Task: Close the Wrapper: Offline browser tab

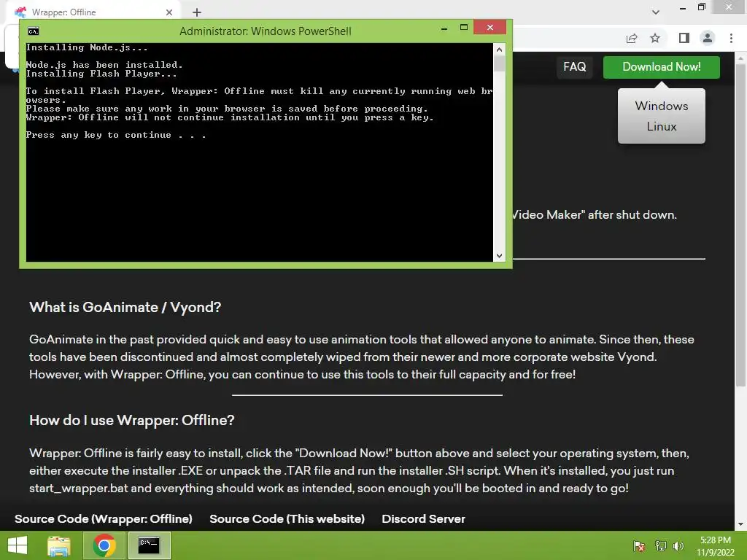Action: click(x=169, y=12)
